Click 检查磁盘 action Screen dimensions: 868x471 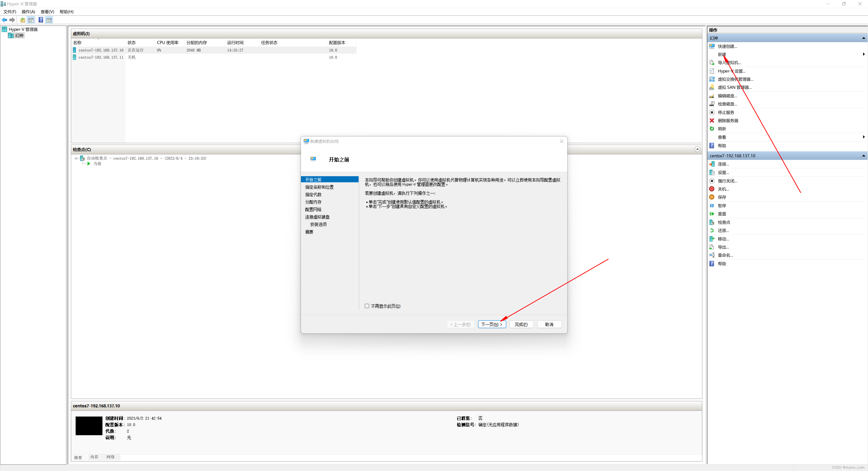pos(727,104)
